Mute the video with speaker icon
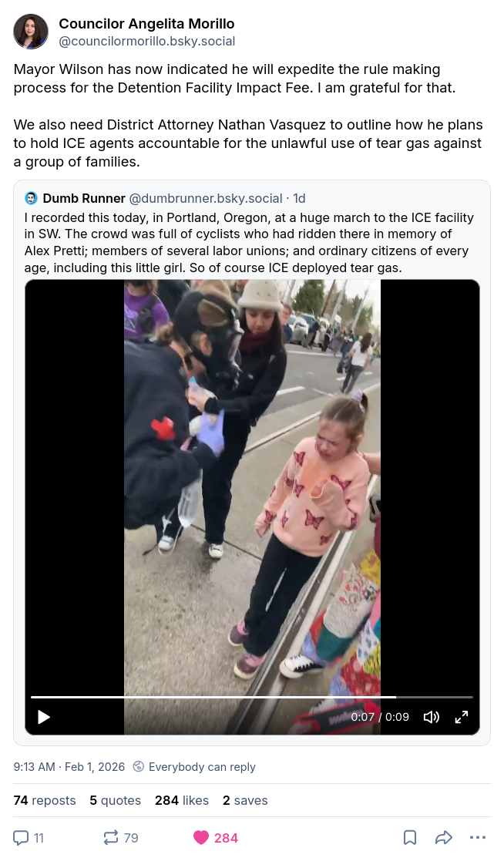Image resolution: width=504 pixels, height=858 pixels. (x=432, y=717)
